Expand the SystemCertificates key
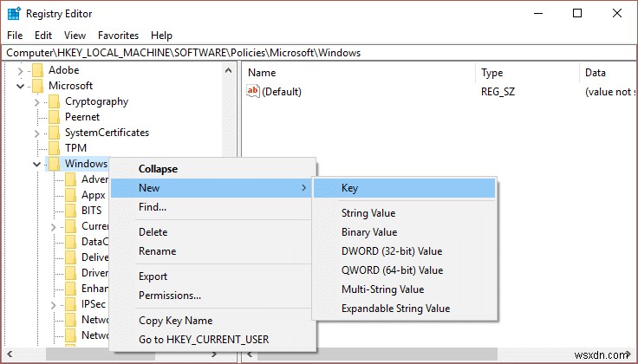 [x=37, y=133]
